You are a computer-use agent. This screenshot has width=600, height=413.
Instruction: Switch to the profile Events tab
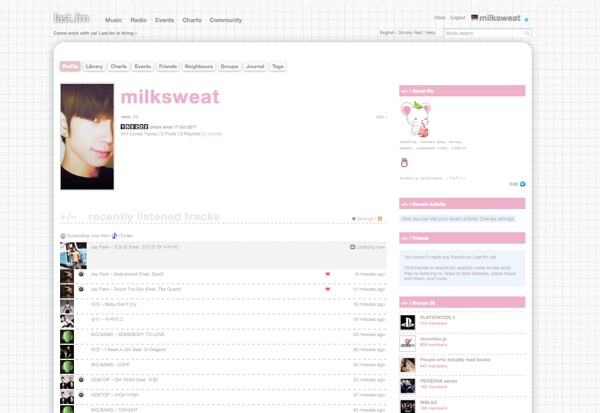click(143, 66)
